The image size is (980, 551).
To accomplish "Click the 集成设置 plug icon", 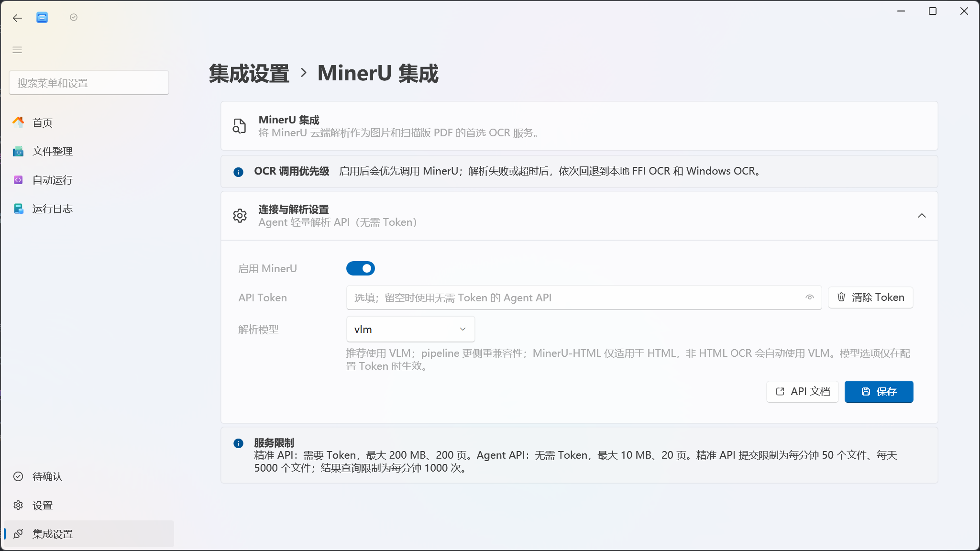I will 18,534.
